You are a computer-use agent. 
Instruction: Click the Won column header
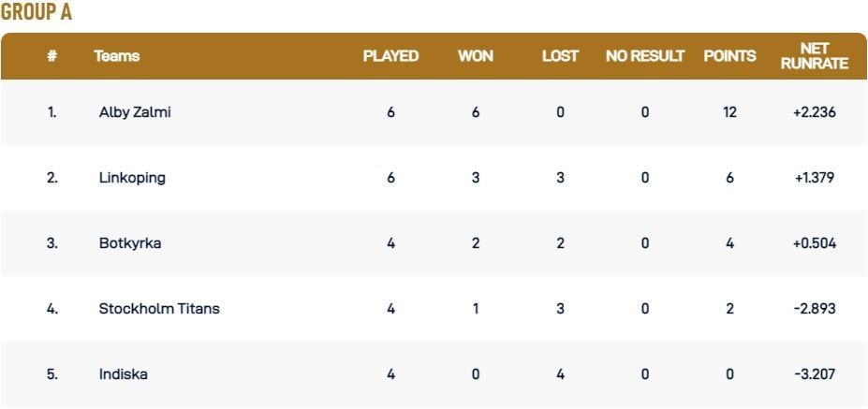coord(476,56)
